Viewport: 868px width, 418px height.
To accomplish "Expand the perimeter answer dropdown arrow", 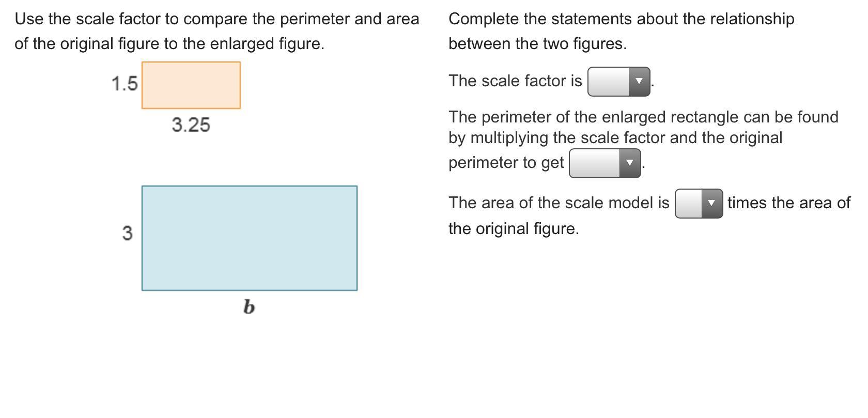I will click(630, 163).
